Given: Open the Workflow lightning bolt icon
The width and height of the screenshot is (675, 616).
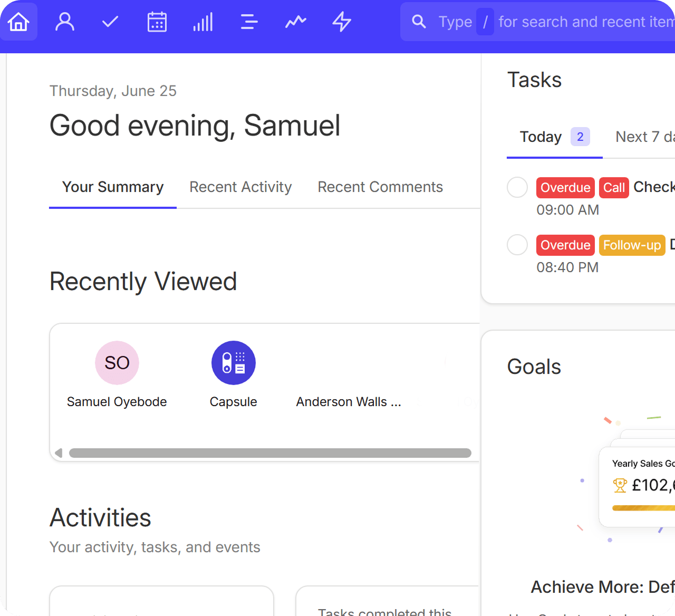Looking at the screenshot, I should click(x=342, y=22).
